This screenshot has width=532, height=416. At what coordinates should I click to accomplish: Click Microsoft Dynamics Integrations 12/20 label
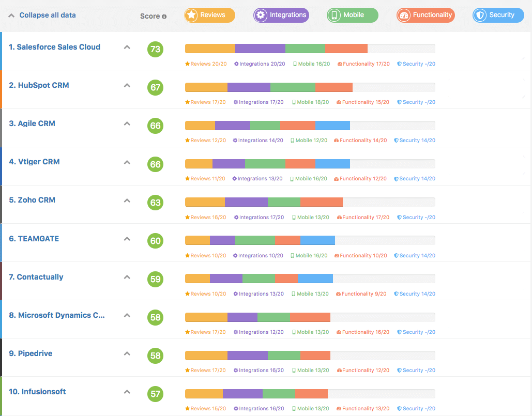[x=259, y=332]
